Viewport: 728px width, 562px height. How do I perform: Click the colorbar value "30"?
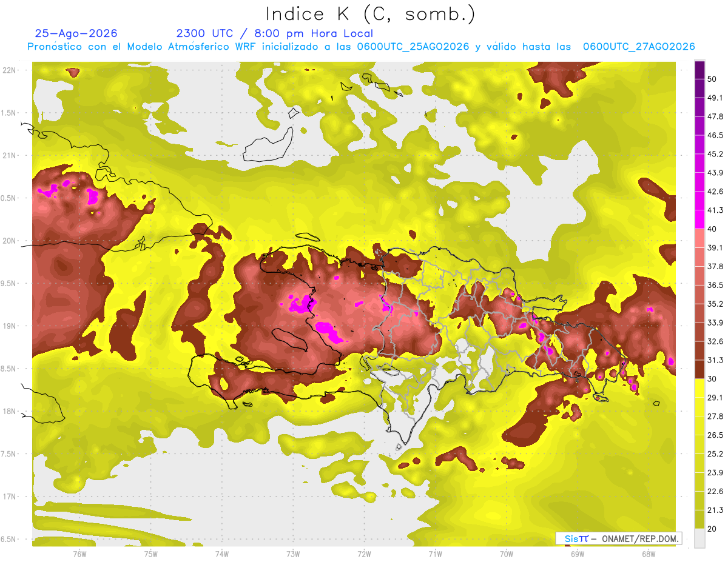click(x=712, y=379)
